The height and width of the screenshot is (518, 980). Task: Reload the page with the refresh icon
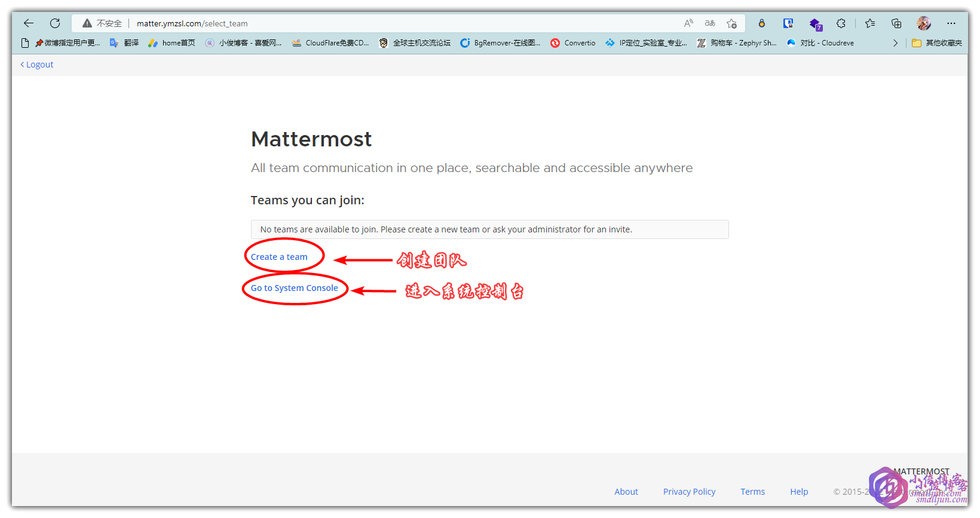click(x=55, y=23)
